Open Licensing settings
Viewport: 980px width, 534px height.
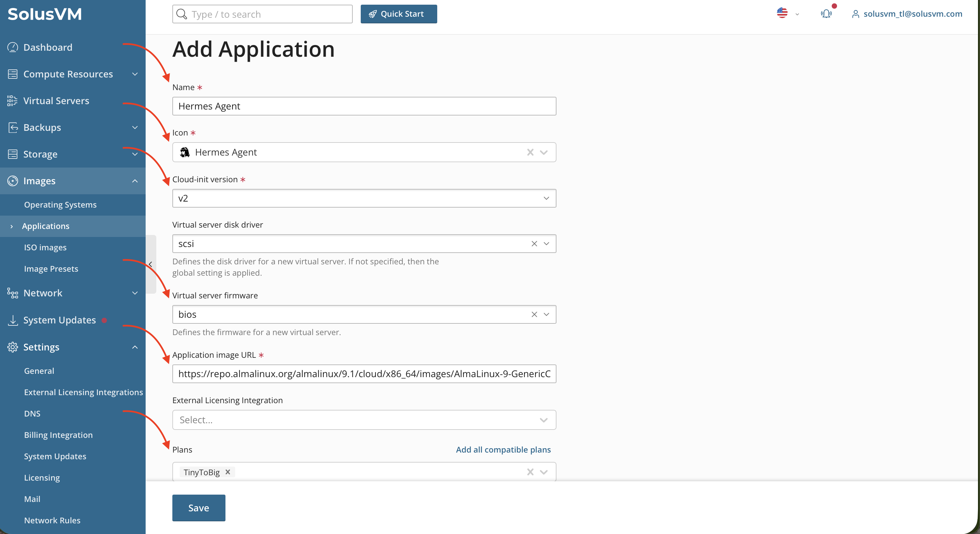coord(42,478)
